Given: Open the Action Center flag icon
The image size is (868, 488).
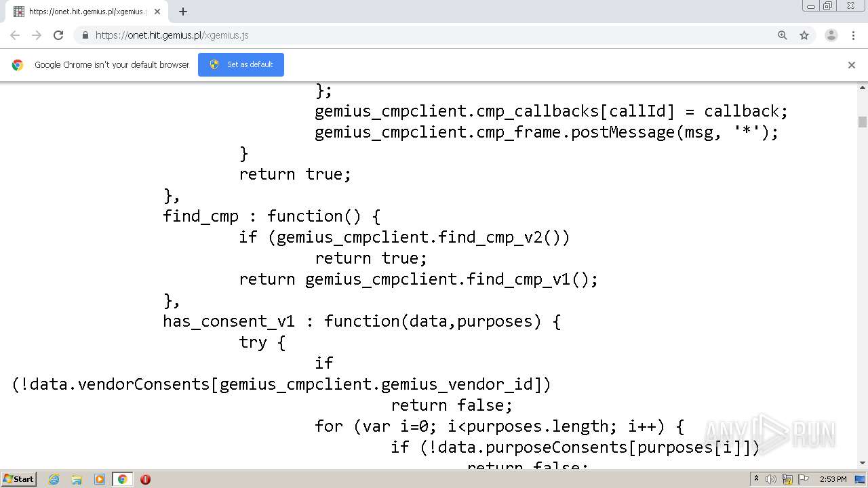Looking at the screenshot, I should 803,479.
